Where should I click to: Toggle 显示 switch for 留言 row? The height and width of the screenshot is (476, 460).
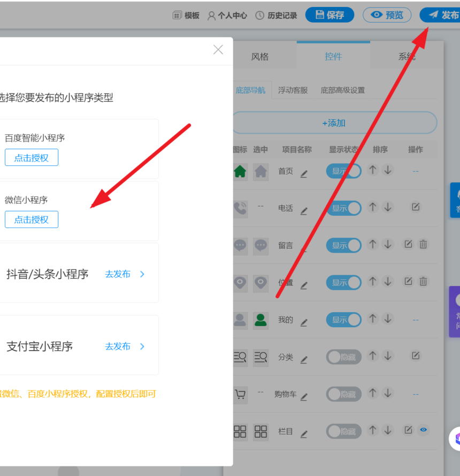(x=344, y=245)
